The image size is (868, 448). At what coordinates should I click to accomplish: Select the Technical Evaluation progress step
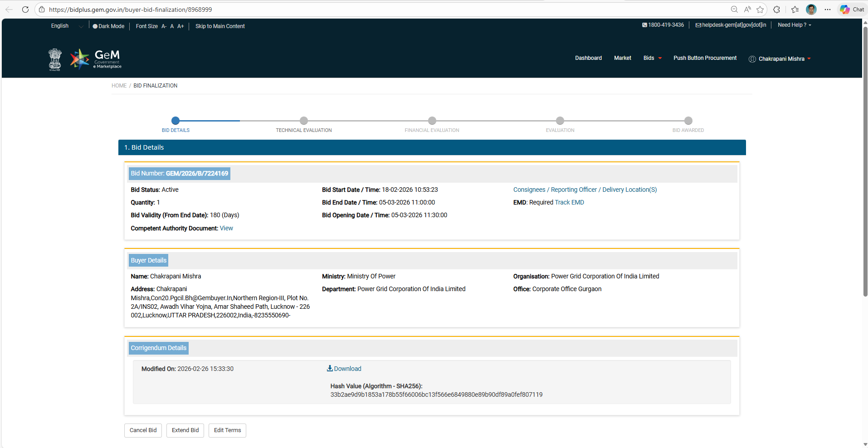pos(304,121)
